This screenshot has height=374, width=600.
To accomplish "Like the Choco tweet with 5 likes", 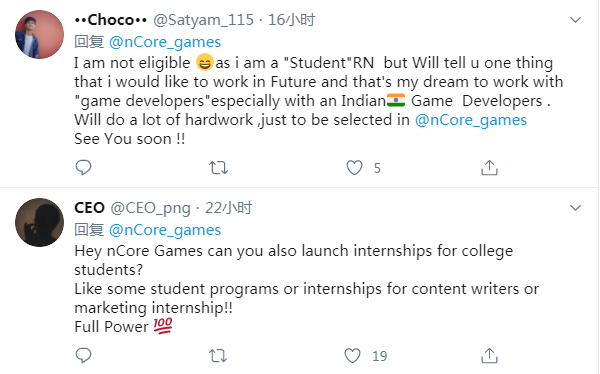I will coord(354,168).
